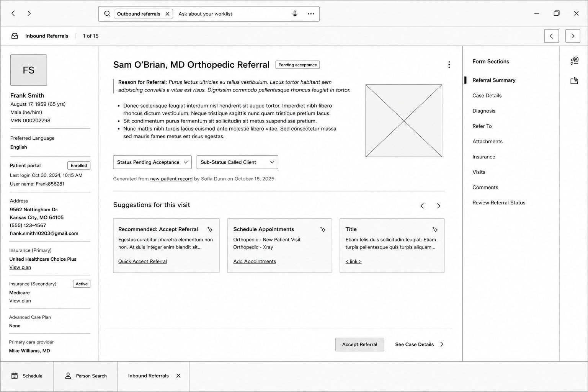This screenshot has width=588, height=392.
Task: Click the 'Suggestions for this visit' heading
Action: click(x=152, y=205)
